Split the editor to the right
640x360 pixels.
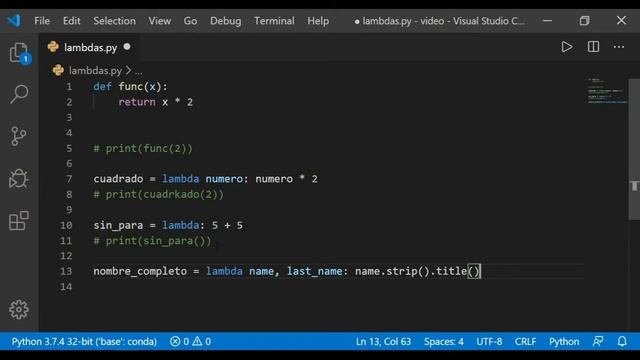[593, 47]
